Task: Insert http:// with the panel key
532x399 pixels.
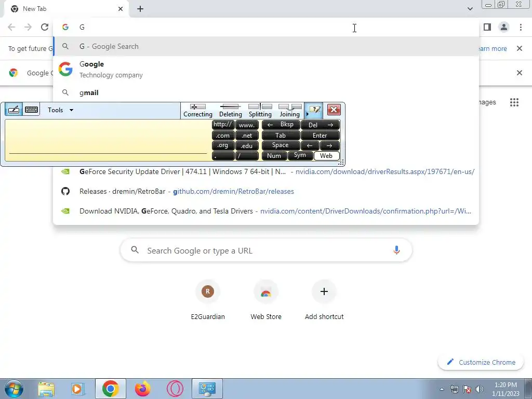Action: [x=223, y=125]
